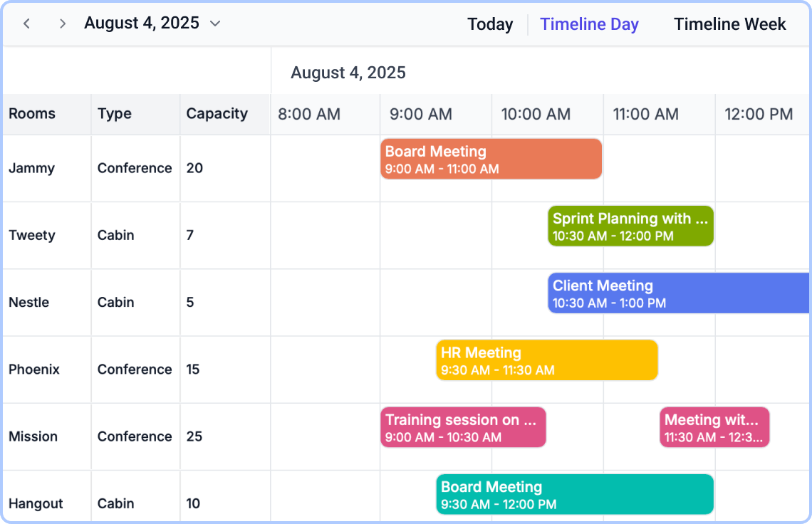This screenshot has height=524, width=812.
Task: Click the Rooms column header
Action: pyautogui.click(x=31, y=114)
